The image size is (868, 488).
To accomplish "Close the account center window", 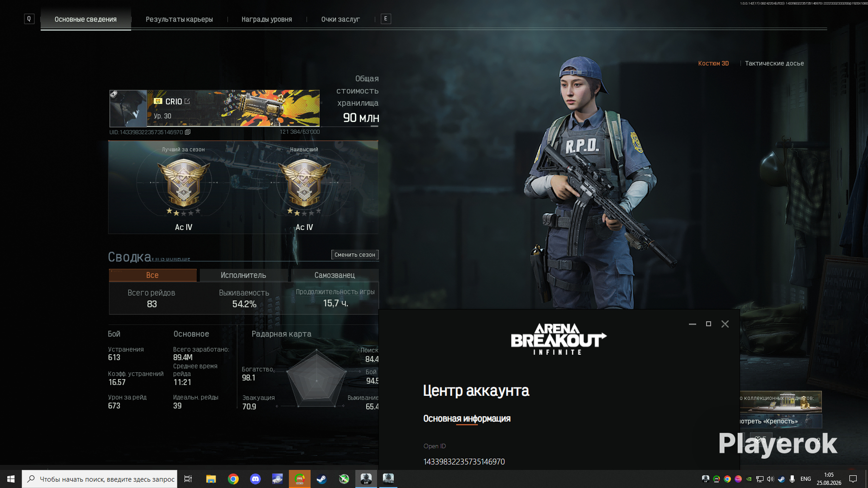I will pos(725,324).
